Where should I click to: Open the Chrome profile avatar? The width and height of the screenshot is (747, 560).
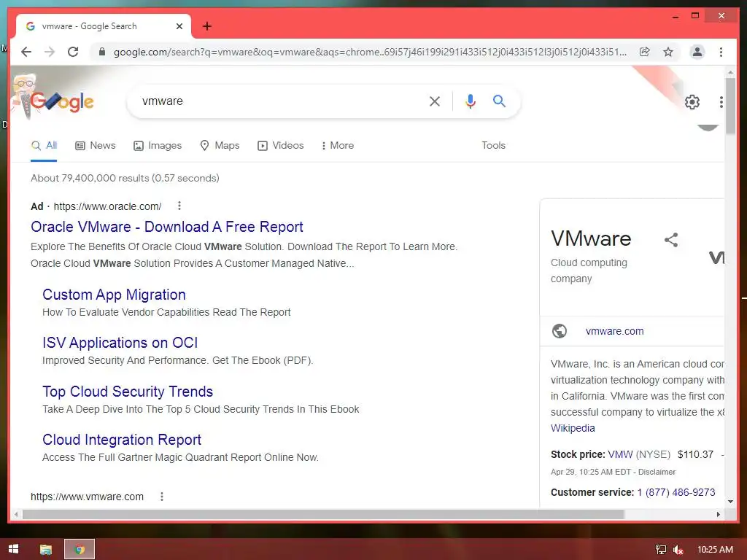pos(697,52)
